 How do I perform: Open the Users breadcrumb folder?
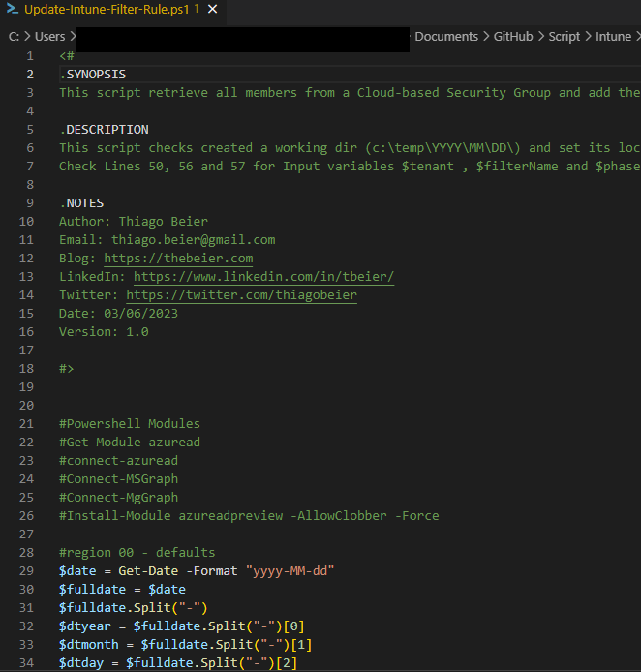[x=50, y=37]
